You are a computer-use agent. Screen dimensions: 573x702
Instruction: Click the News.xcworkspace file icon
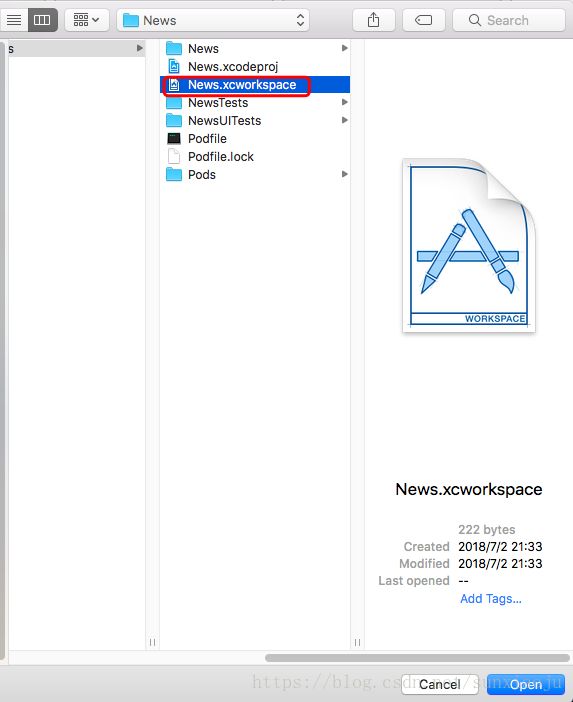coord(174,85)
